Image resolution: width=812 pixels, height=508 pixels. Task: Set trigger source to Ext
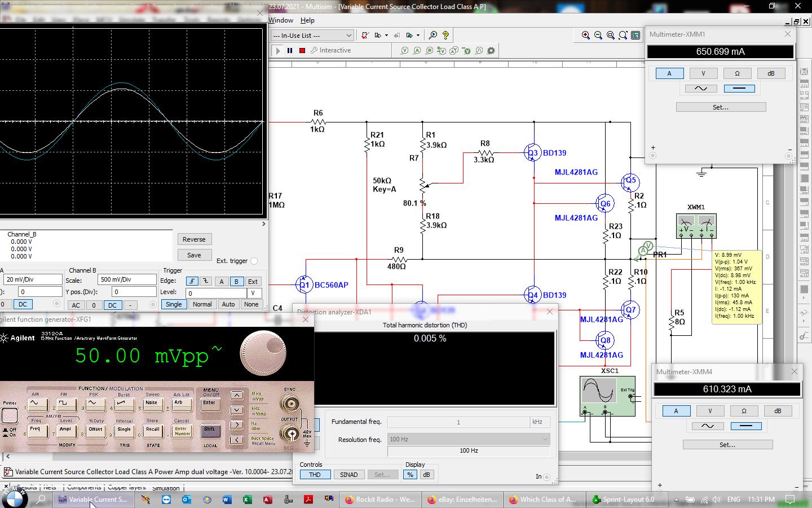tap(253, 281)
